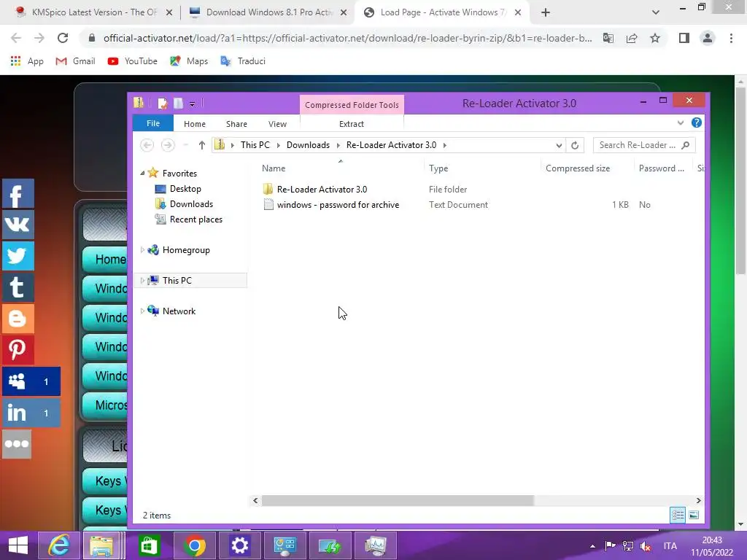This screenshot has width=747, height=560.
Task: Refresh the Explorer folder view
Action: pos(575,145)
